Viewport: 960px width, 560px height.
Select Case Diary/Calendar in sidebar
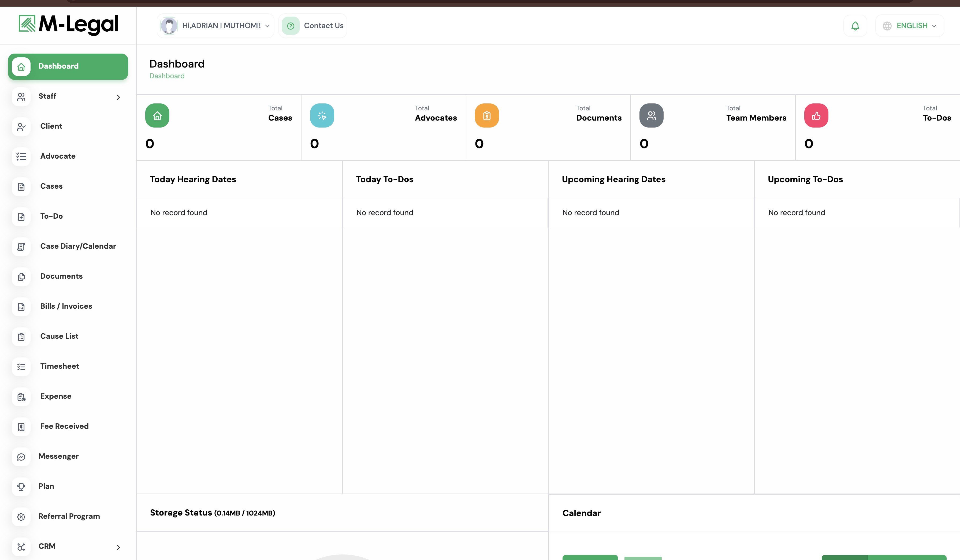[x=78, y=246]
